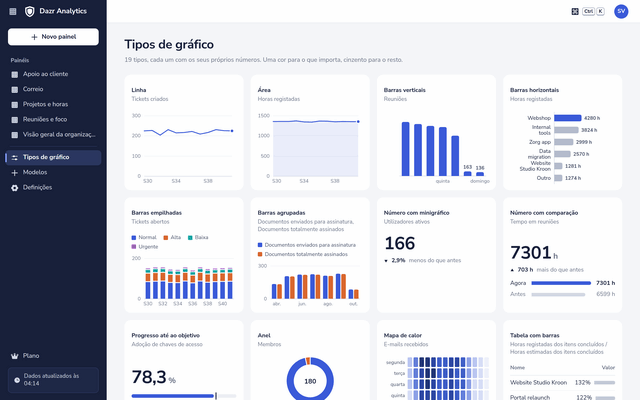Click the Modelos plus icon

[x=15, y=173]
